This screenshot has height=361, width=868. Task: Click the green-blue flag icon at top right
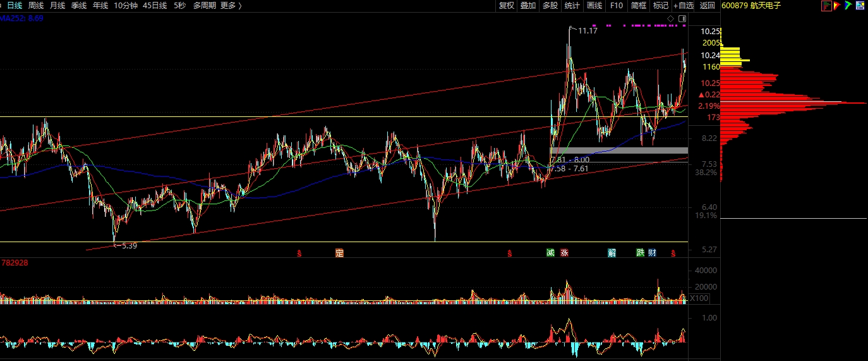[x=848, y=6]
